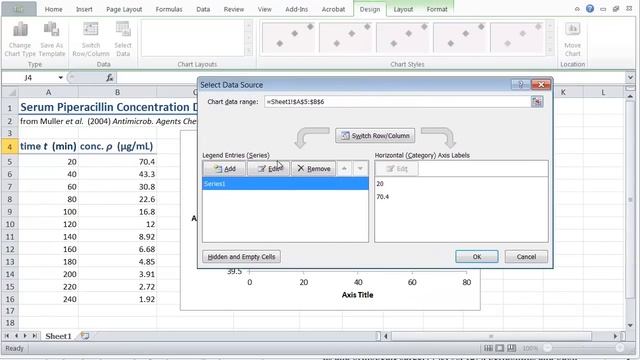Switch to the Formulas tab
This screenshot has width=640, height=360.
click(169, 9)
